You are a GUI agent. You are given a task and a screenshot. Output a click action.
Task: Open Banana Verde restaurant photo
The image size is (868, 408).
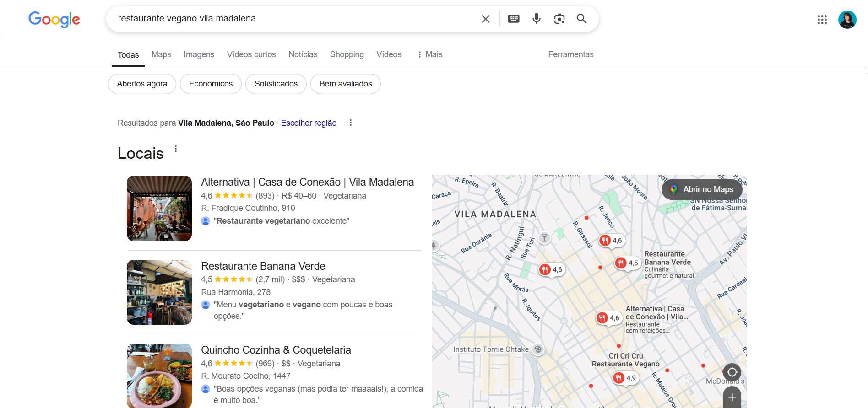coord(159,292)
